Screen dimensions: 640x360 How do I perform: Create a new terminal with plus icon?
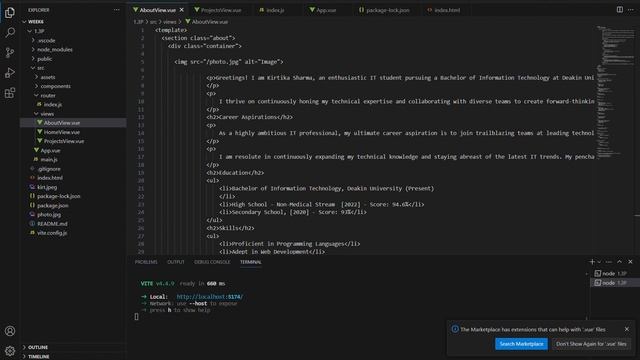click(x=592, y=262)
